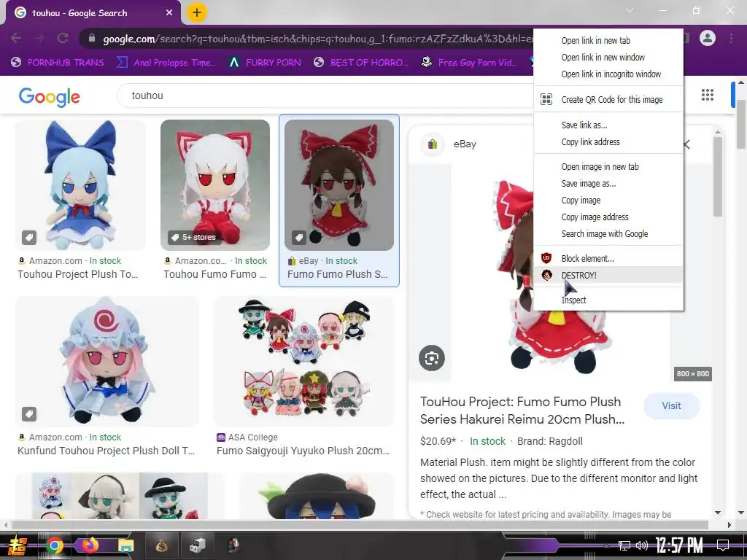Go back using the back arrow
Image resolution: width=747 pixels, height=560 pixels.
(x=16, y=38)
